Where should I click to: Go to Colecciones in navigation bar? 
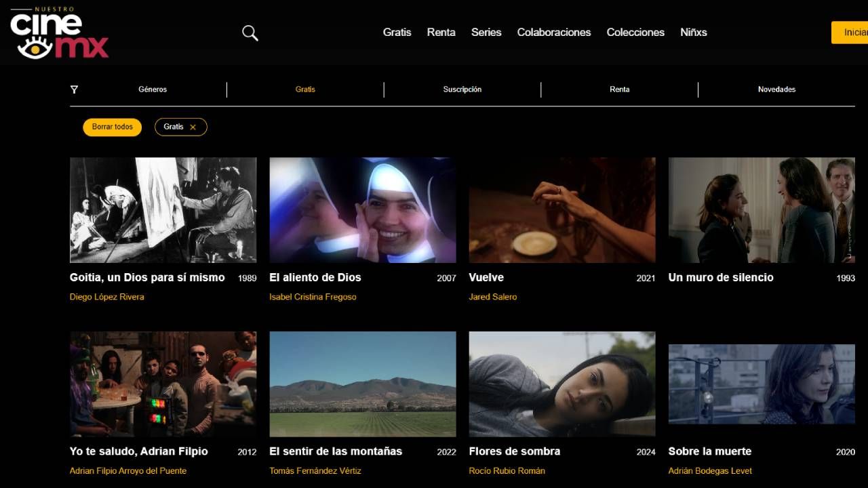click(635, 33)
